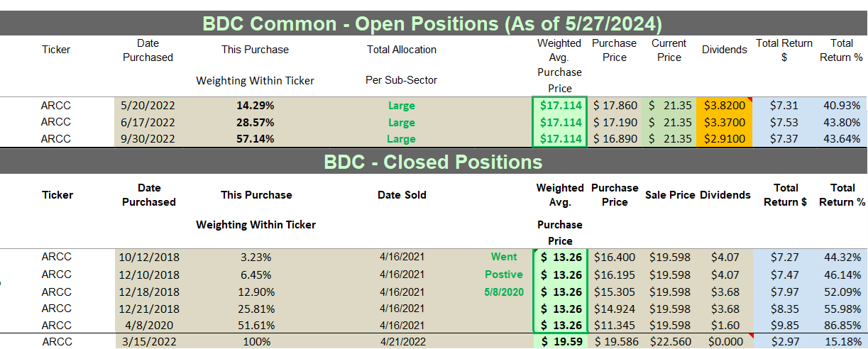Click the 14.29% weighting cell
The image size is (868, 349).
tap(256, 106)
